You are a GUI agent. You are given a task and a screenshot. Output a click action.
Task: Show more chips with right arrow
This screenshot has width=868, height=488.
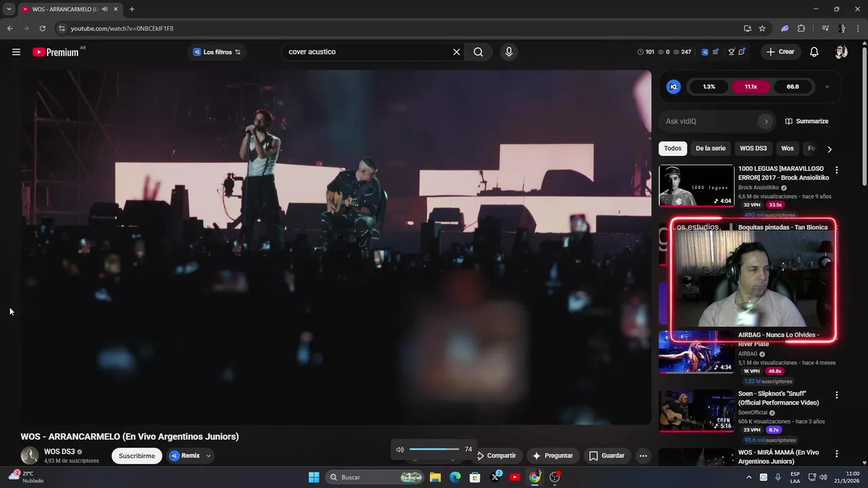coord(829,149)
